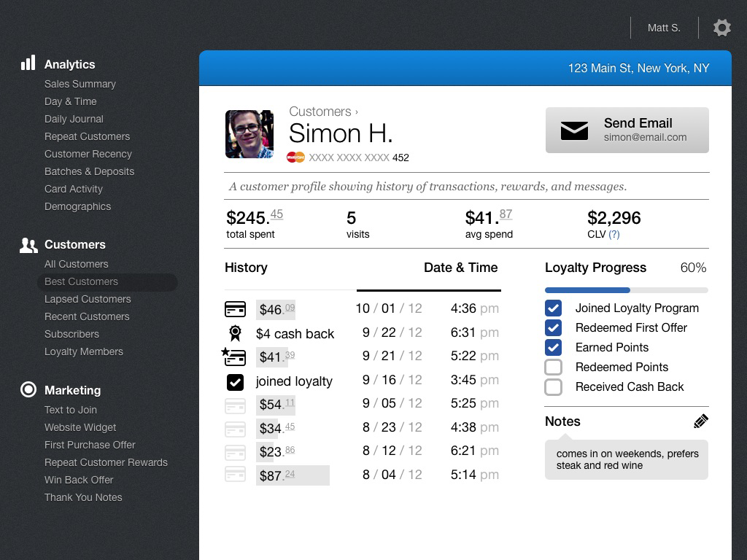Open First Purchase Offer
747x560 pixels.
click(x=90, y=445)
